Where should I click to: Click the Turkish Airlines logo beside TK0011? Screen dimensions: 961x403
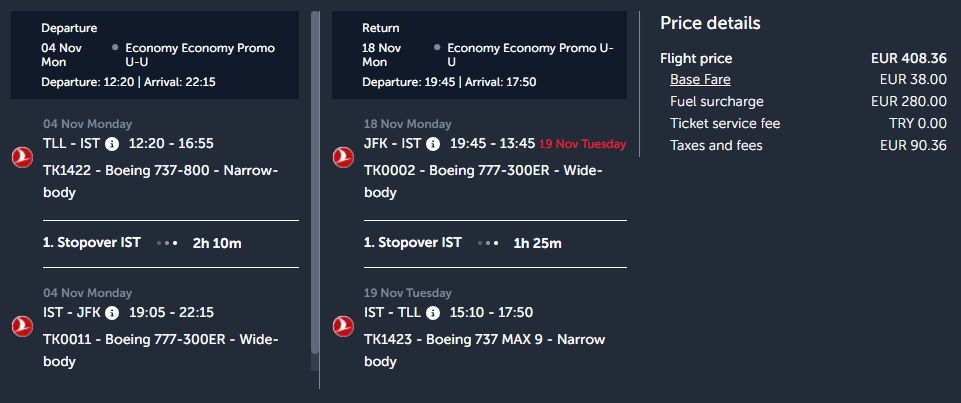tap(21, 325)
